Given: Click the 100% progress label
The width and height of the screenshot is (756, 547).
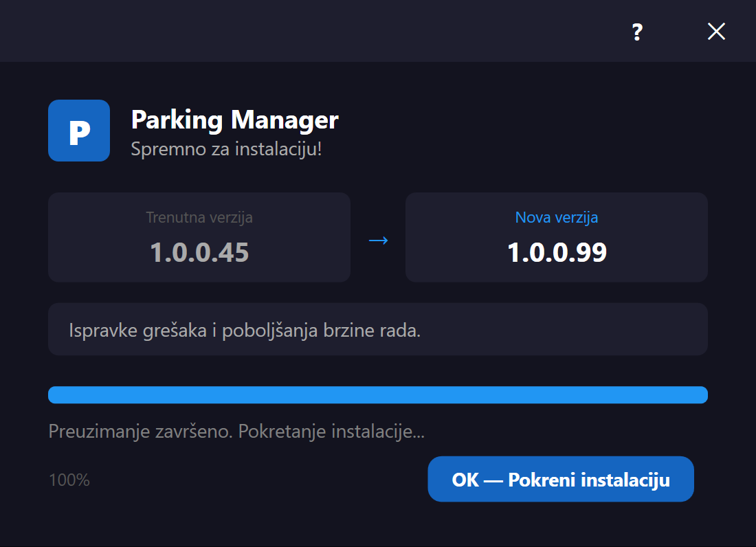Looking at the screenshot, I should pos(69,480).
